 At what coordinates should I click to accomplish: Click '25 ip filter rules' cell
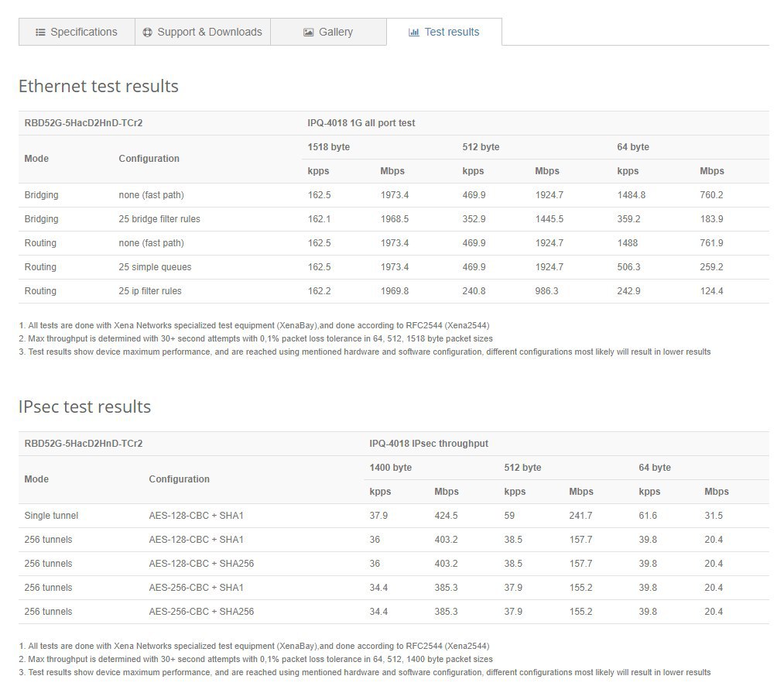click(150, 291)
